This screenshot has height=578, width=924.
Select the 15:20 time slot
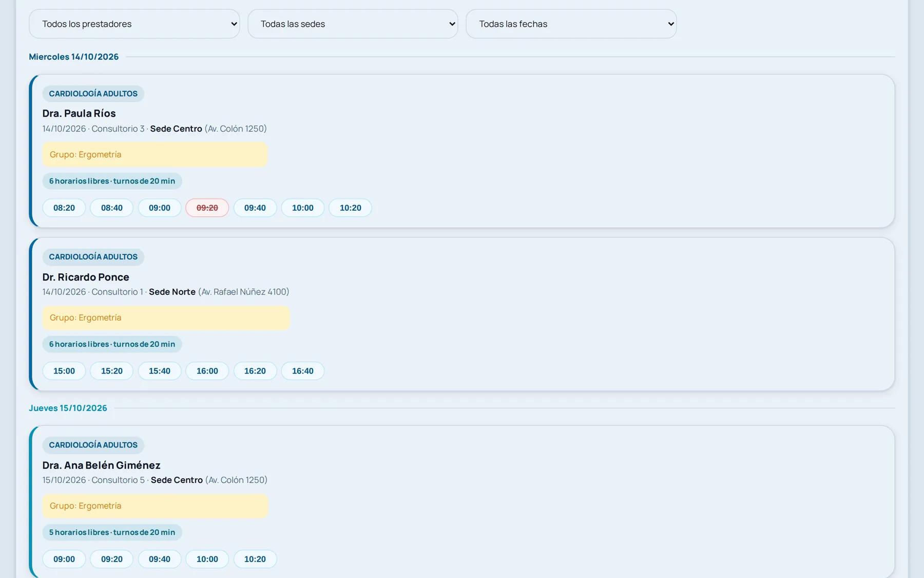click(x=112, y=371)
